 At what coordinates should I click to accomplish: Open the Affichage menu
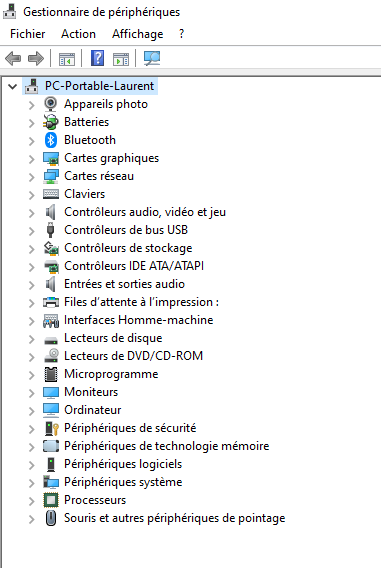tap(138, 34)
